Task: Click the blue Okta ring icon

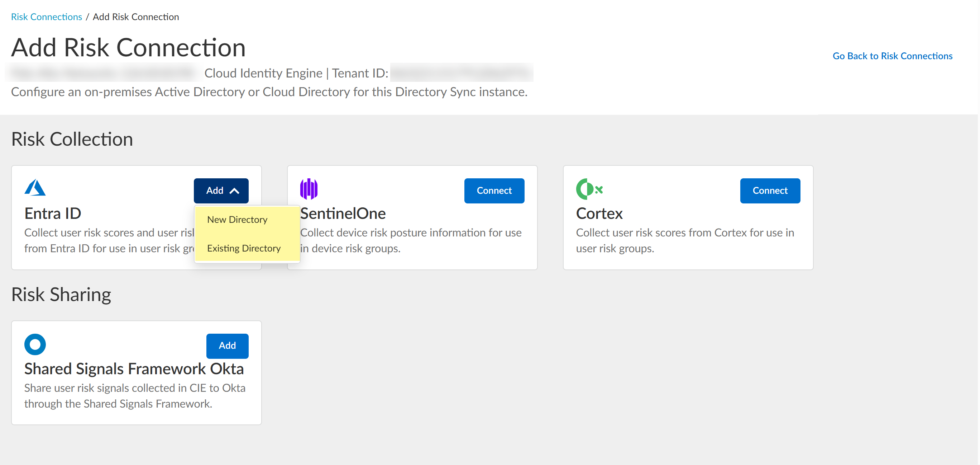Action: pyautogui.click(x=35, y=344)
